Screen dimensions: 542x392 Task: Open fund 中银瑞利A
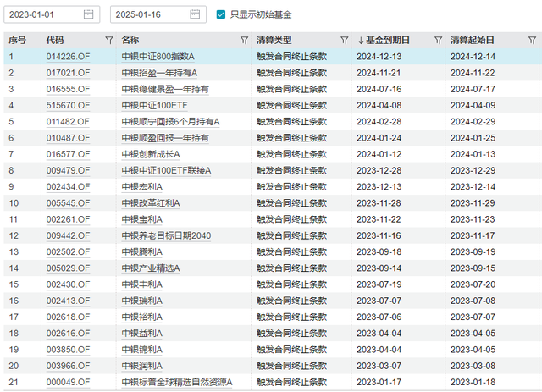click(x=141, y=301)
